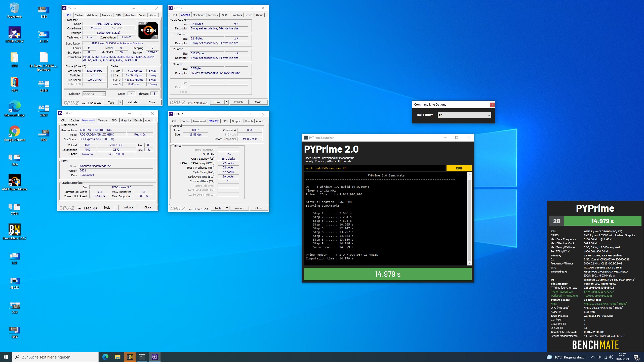Expand Tools arrow in Mainboard tab window
Viewport: 644px width, 362px height.
[x=116, y=207]
